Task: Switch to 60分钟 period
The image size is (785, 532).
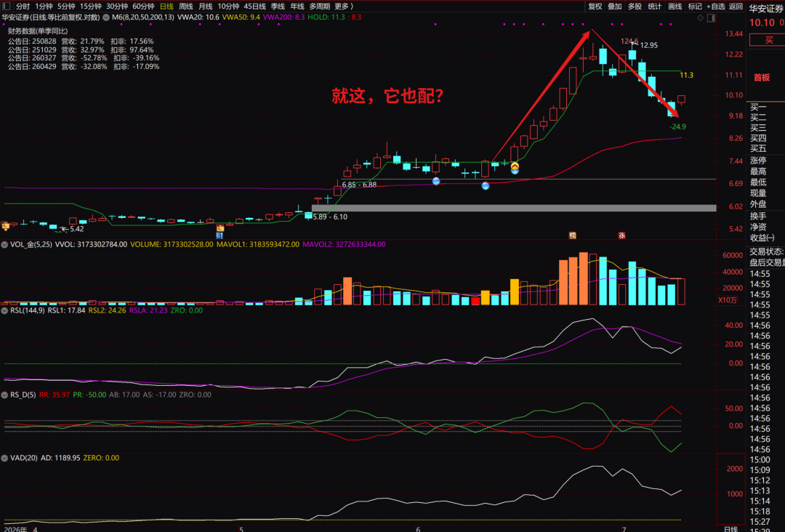Action: click(x=144, y=7)
